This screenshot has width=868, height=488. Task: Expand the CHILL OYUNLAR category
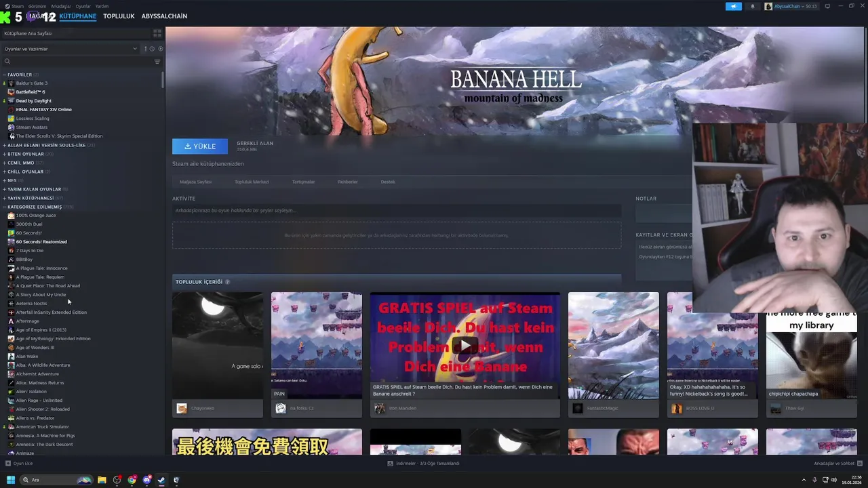tap(4, 171)
